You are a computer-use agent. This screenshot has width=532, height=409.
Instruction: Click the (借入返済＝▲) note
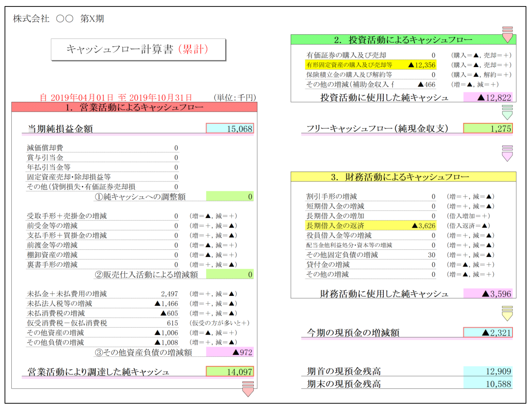pyautogui.click(x=468, y=226)
